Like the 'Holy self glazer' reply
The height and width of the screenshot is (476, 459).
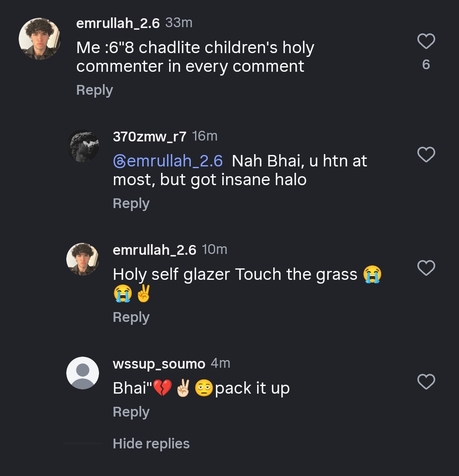(426, 268)
